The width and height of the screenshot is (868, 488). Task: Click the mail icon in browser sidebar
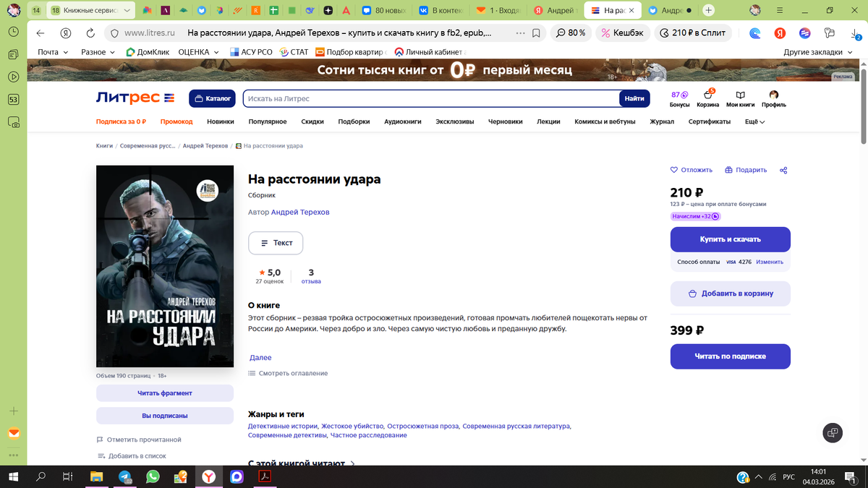(x=14, y=434)
